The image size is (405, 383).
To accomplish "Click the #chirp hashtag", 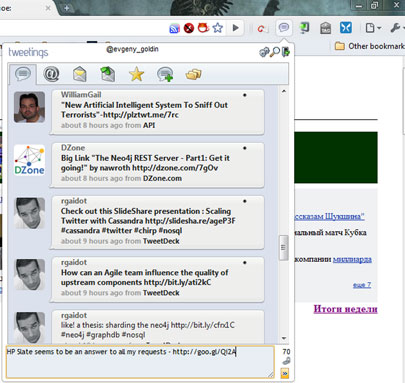I will coord(145,230).
